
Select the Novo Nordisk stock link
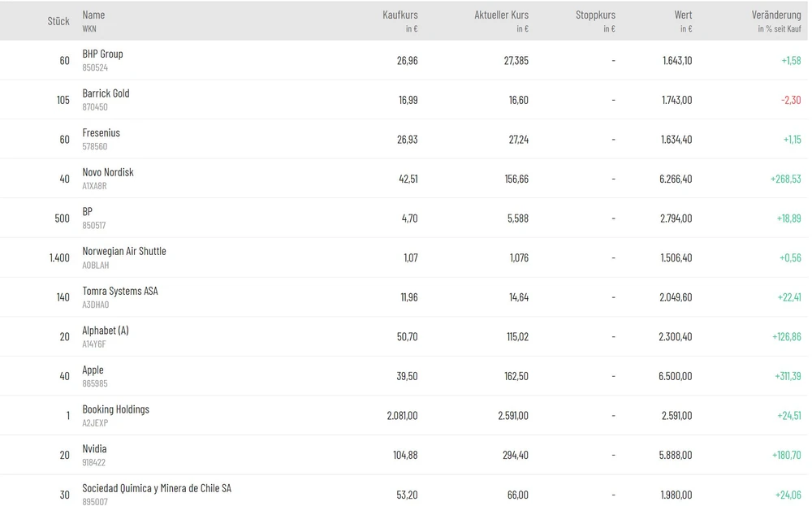pos(108,172)
